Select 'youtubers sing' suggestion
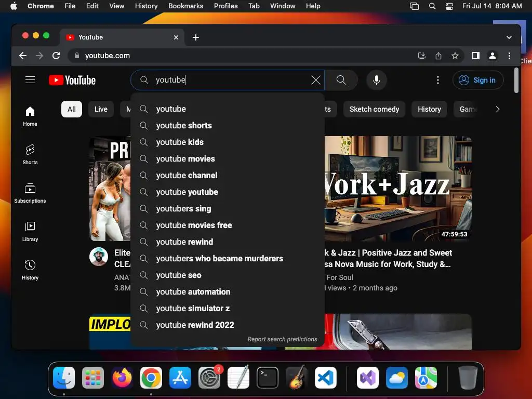Viewport: 532px width, 399px height. coord(228,209)
